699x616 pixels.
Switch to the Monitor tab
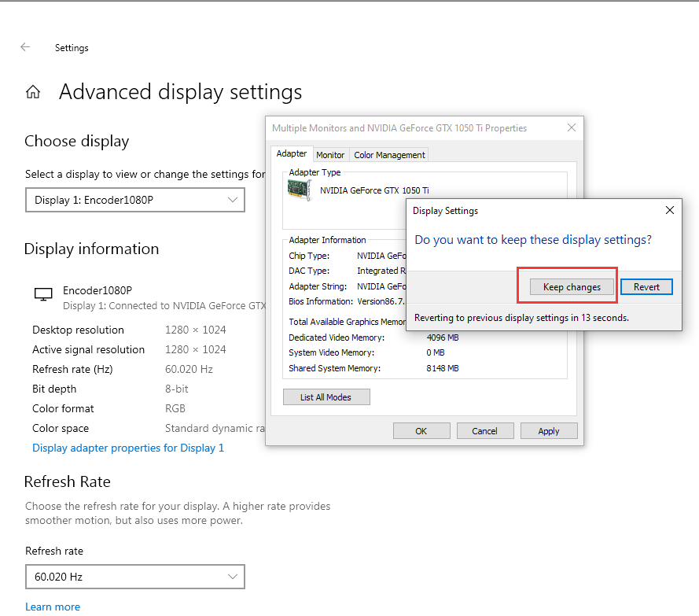click(330, 154)
